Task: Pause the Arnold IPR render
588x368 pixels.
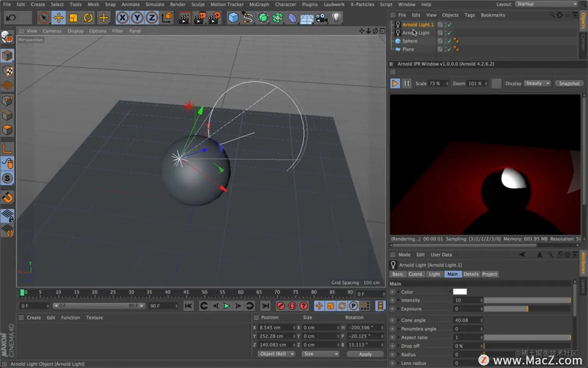Action: tap(406, 83)
